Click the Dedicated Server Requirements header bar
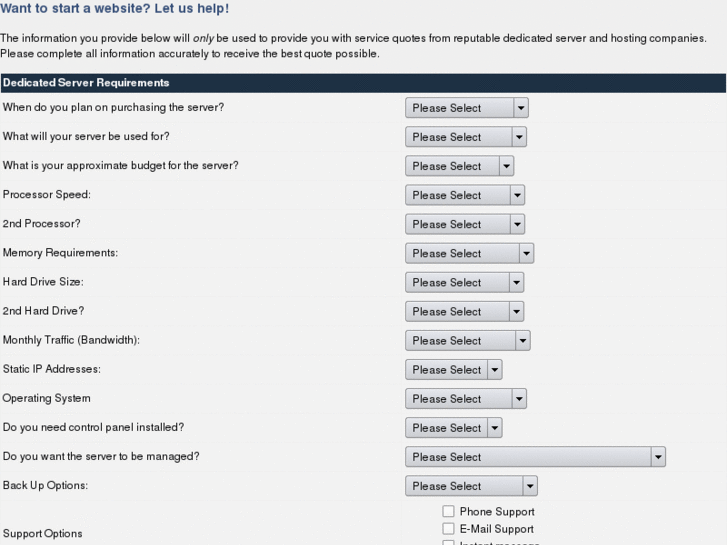 pyautogui.click(x=363, y=83)
